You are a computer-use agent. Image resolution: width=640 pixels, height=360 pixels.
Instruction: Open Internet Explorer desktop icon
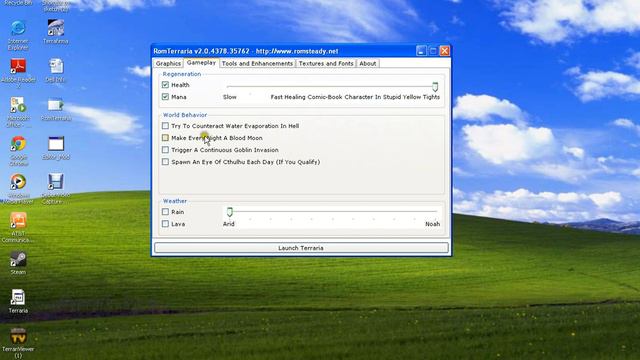click(x=18, y=34)
